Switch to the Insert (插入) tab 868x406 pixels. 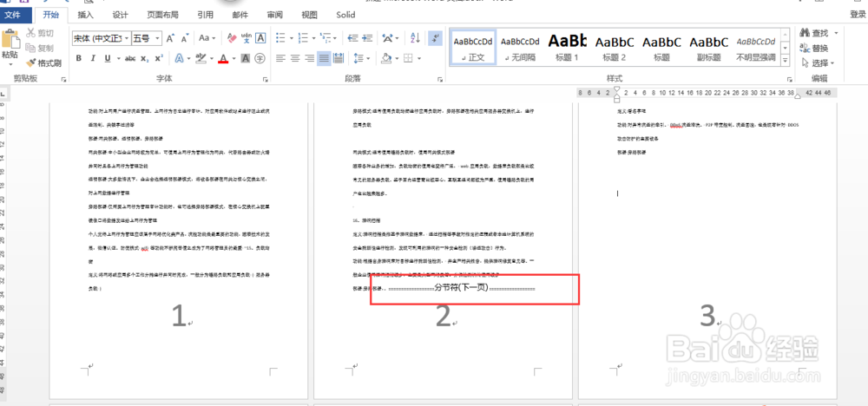point(86,15)
